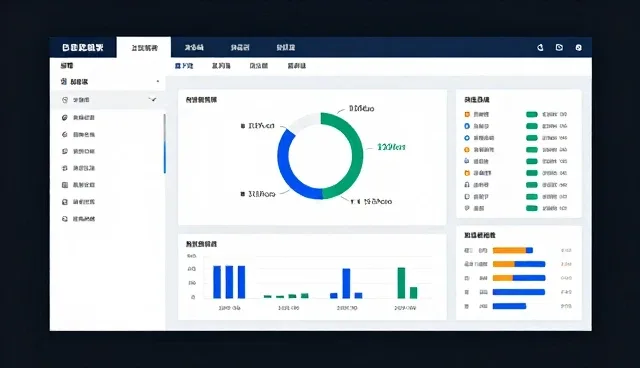Click the upper-left legend label of the donut chart
The width and height of the screenshot is (640, 368).
pos(258,126)
